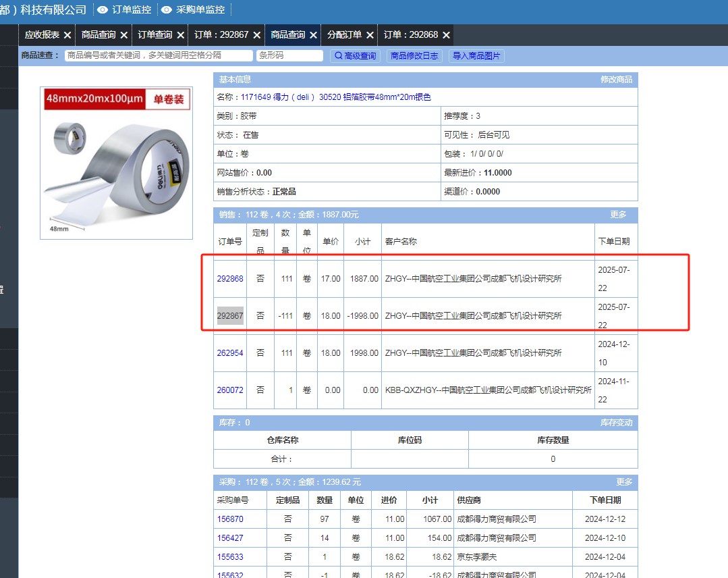
Task: Switch to the 应收报表 tab
Action: (x=43, y=35)
